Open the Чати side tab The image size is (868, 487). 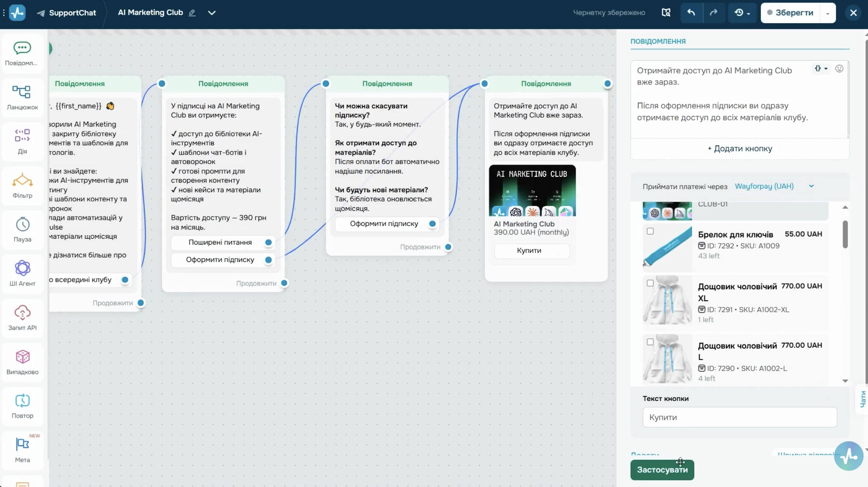click(x=862, y=399)
